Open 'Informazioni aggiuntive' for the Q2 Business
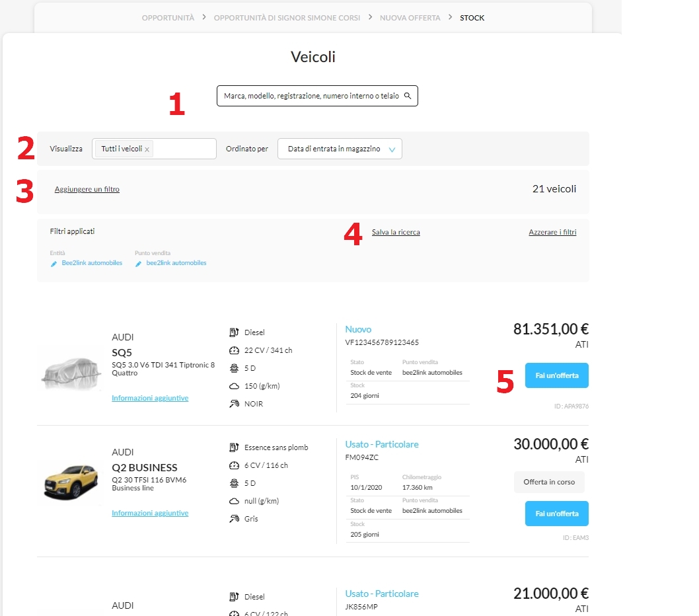The image size is (699, 616). (x=150, y=513)
